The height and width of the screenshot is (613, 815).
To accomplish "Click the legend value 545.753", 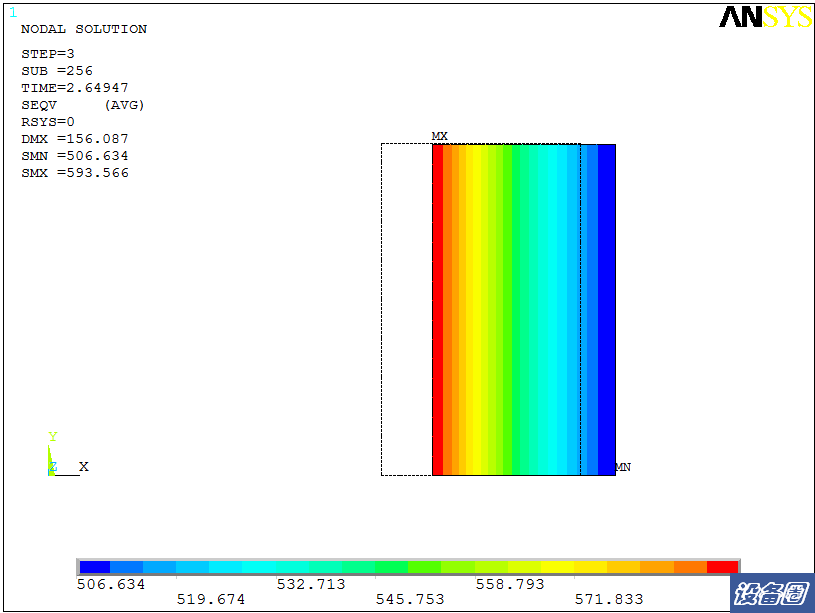I will click(x=409, y=599).
